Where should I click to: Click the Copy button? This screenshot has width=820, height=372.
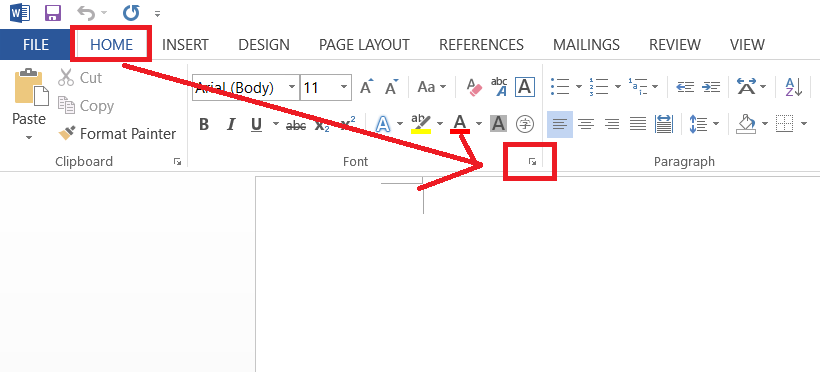tap(86, 106)
